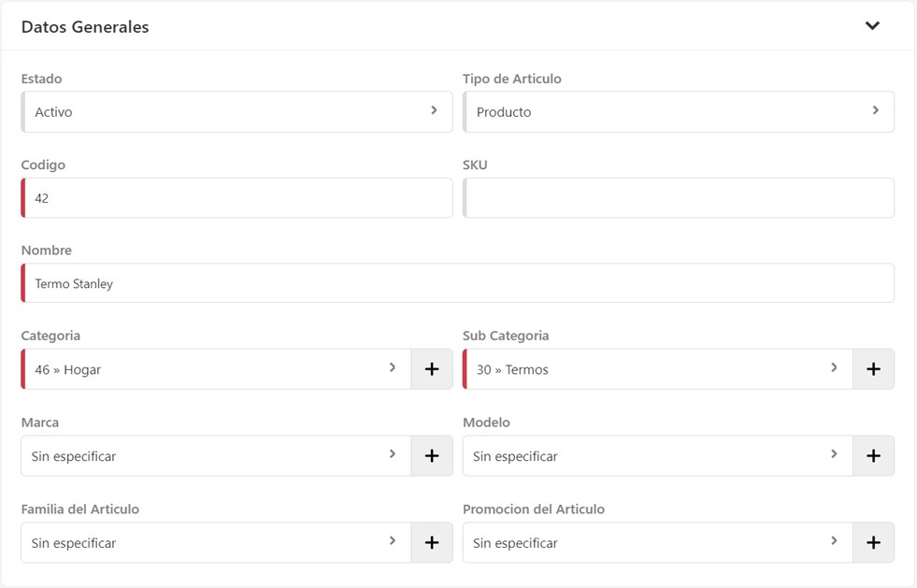Viewport: 917px width, 588px height.
Task: Click the plus icon beside Marca
Action: point(432,456)
